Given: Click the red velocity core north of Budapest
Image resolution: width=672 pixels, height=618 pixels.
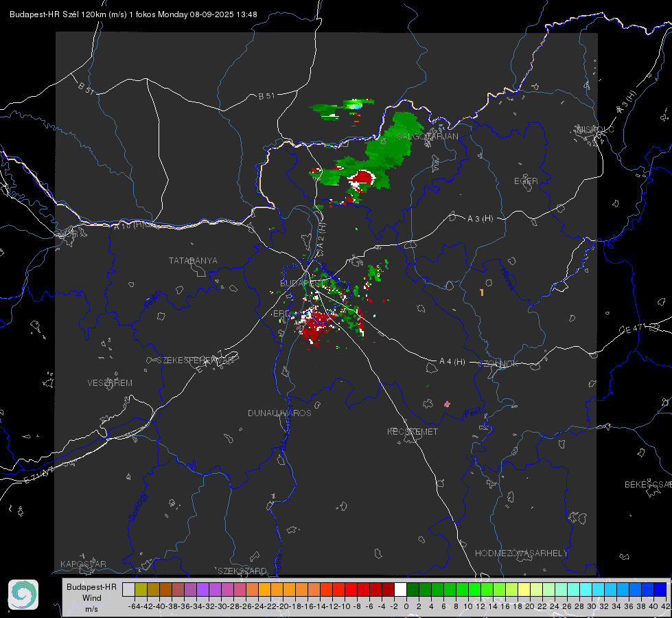Looking at the screenshot, I should [363, 178].
